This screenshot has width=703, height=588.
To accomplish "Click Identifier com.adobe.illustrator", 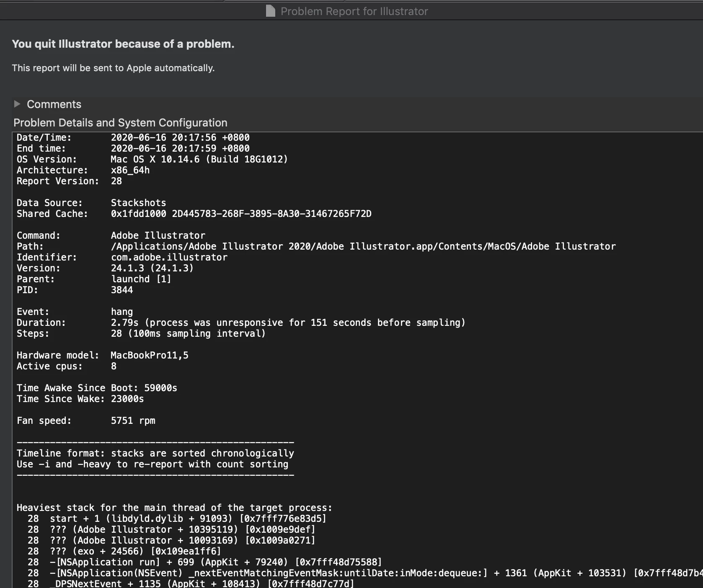I will 169,257.
